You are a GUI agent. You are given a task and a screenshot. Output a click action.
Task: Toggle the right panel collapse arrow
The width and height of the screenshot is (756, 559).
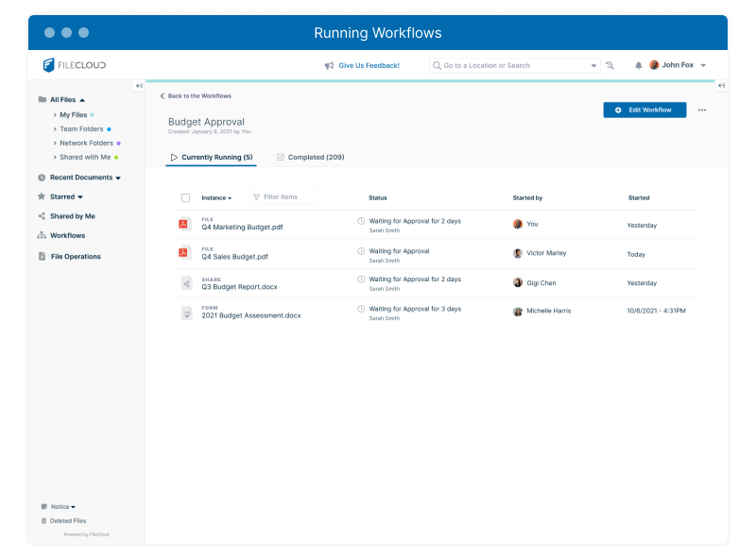tap(721, 85)
